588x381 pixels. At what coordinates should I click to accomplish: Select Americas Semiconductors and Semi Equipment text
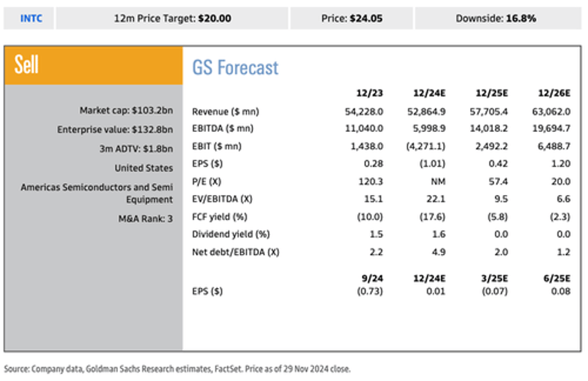click(97, 193)
